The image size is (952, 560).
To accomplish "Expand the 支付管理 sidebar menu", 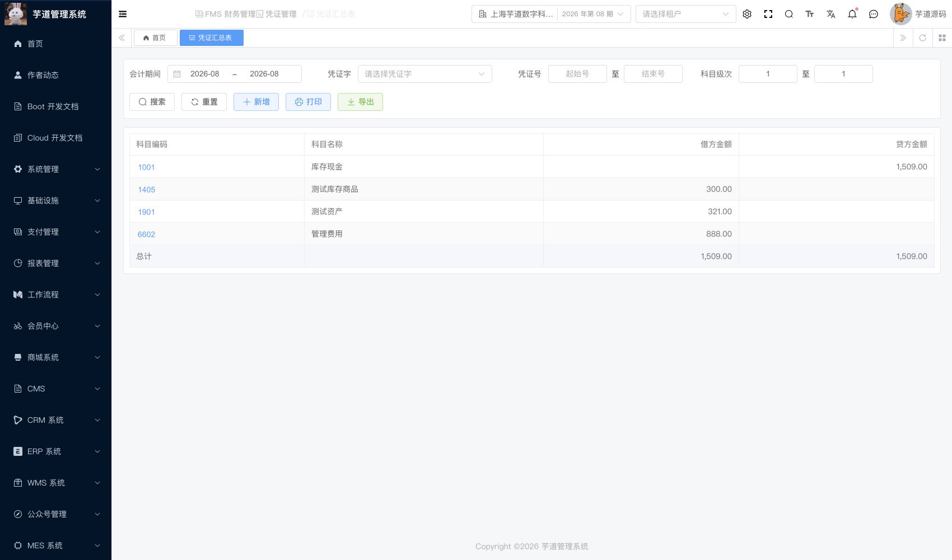I will pyautogui.click(x=55, y=232).
